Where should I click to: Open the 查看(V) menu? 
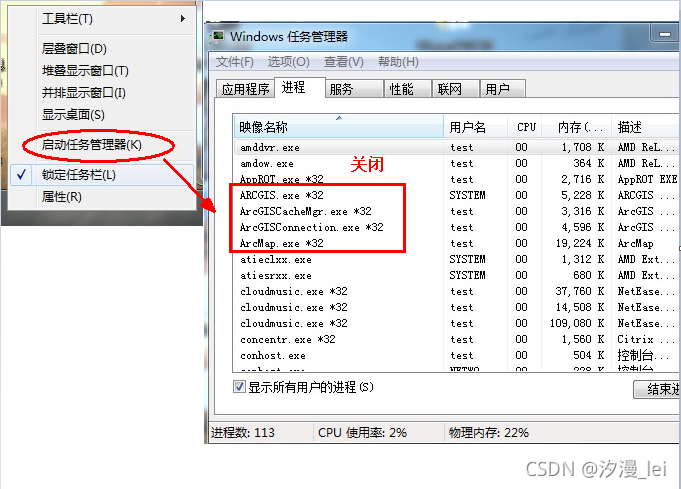[344, 62]
